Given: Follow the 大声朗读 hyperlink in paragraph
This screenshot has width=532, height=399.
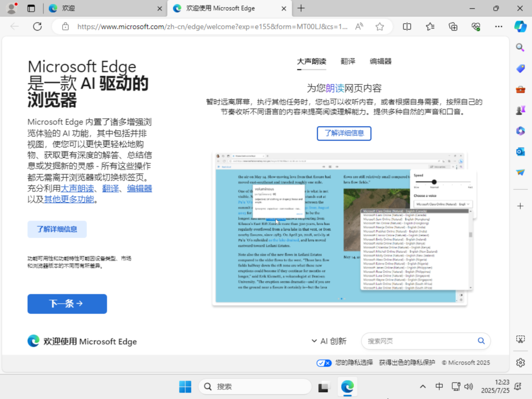Looking at the screenshot, I should point(77,188).
